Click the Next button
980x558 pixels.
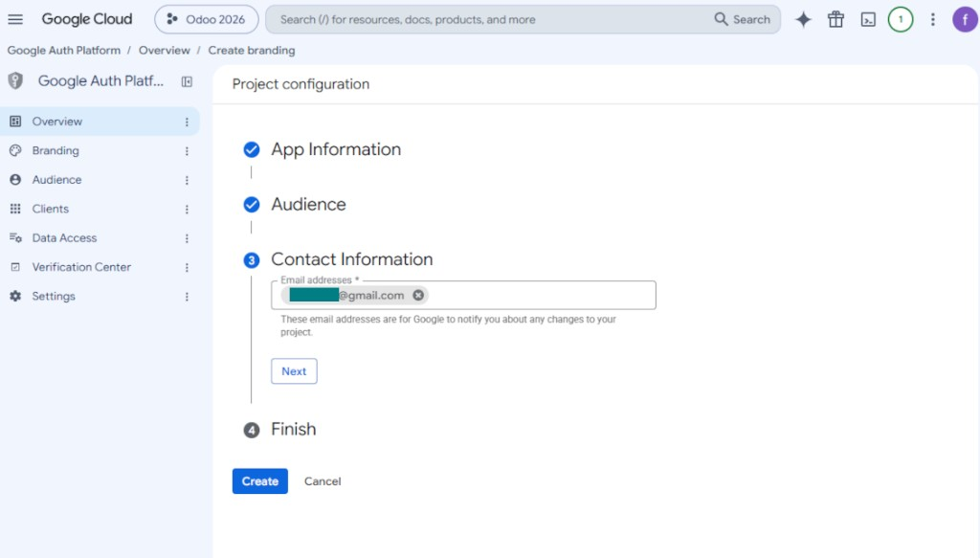tap(294, 371)
